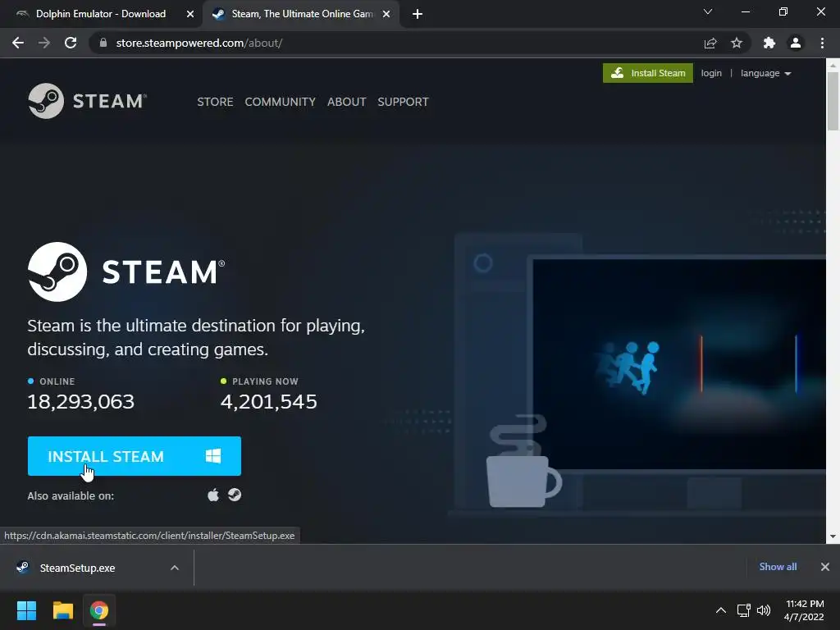The width and height of the screenshot is (840, 630).
Task: Expand the language dropdown
Action: pos(765,73)
